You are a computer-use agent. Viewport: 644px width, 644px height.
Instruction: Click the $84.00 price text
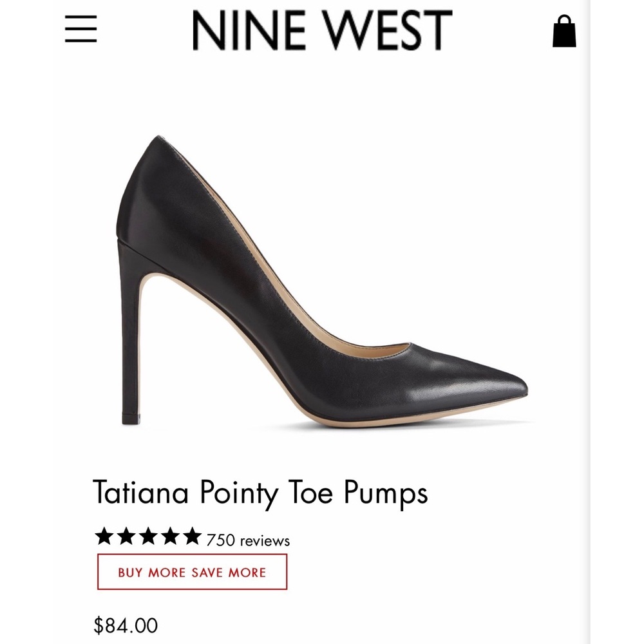pos(124,623)
